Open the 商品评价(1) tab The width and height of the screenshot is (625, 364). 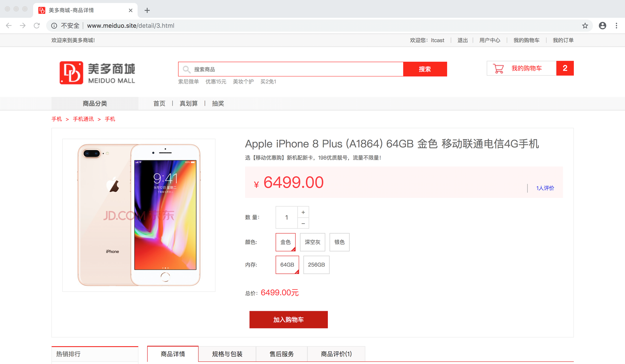click(x=336, y=354)
